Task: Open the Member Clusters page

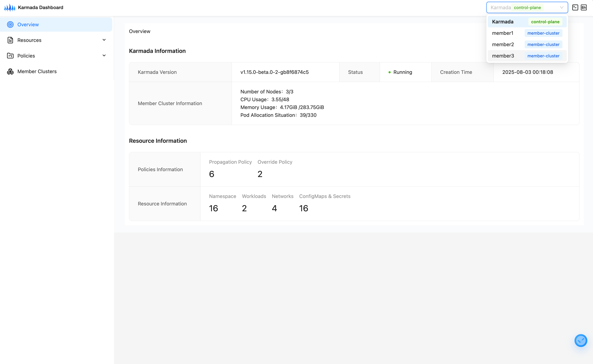Action: coord(37,71)
